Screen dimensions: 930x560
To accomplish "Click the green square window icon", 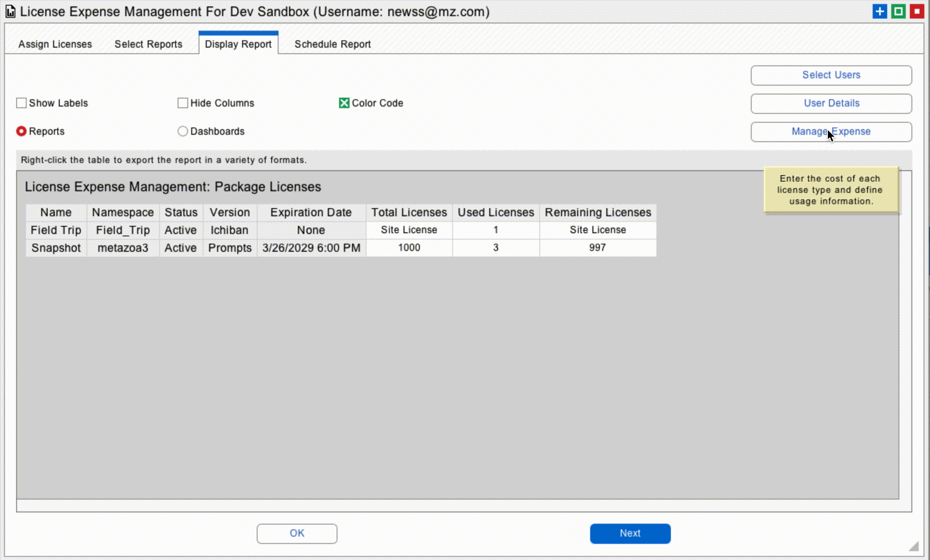I will click(898, 11).
